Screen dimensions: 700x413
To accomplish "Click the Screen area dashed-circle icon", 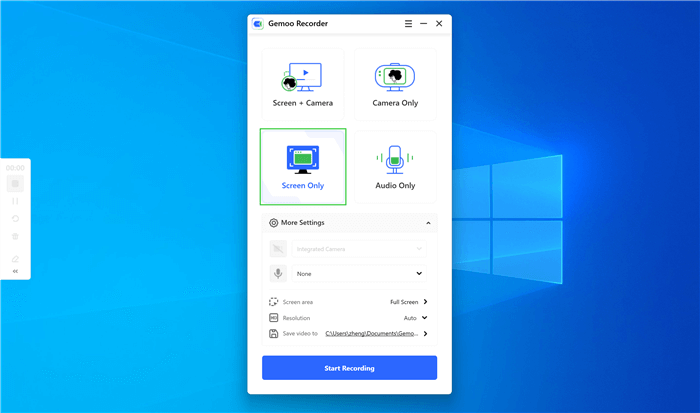I will 273,302.
